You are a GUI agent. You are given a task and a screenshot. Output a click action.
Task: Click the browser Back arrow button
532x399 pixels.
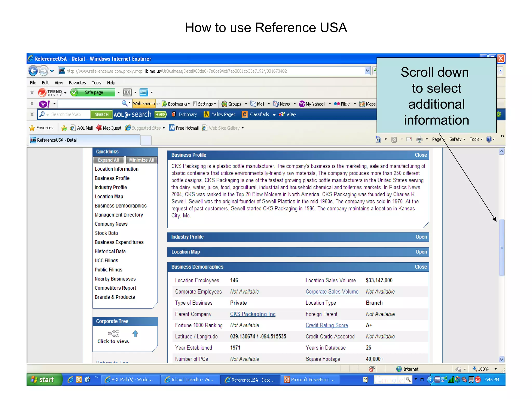33,71
